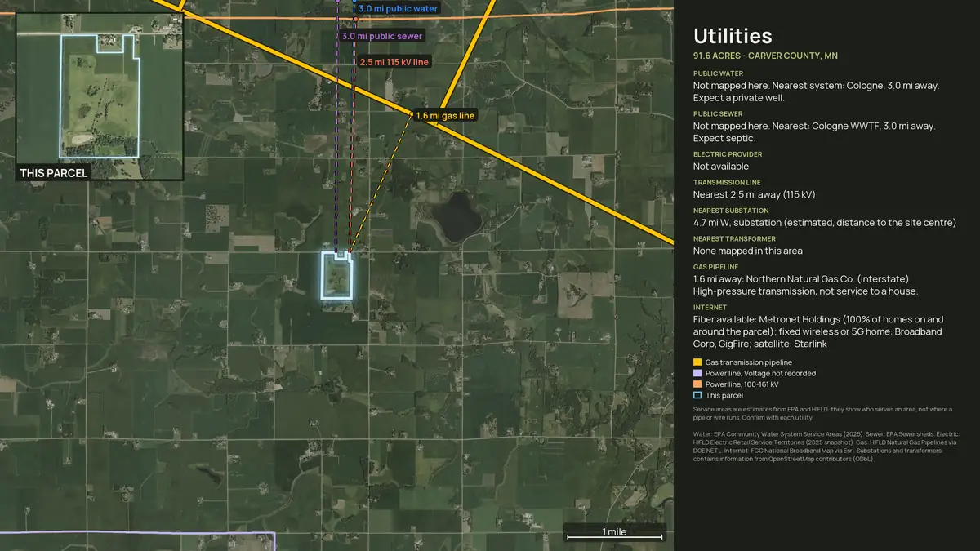Click the 'Expect a private well.' line
The height and width of the screenshot is (551, 980).
[x=738, y=98]
